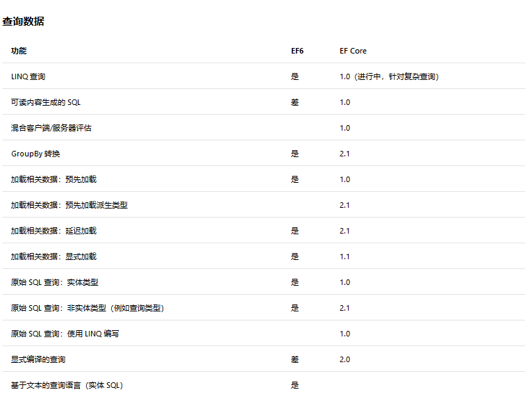Click 差 in the 显式编译的查询 row
Image resolution: width=532 pixels, height=399 pixels.
coord(295,359)
